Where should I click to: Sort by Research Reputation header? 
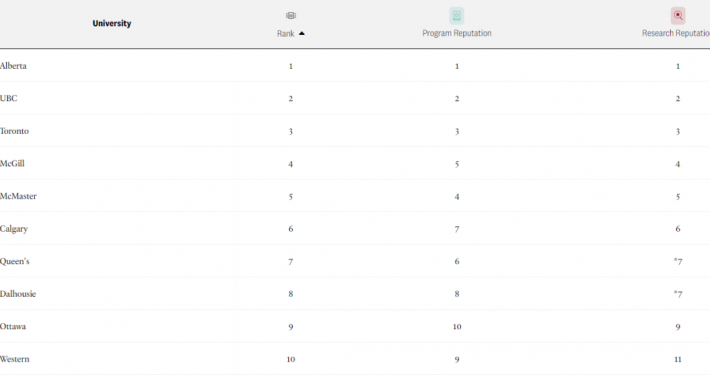[676, 33]
